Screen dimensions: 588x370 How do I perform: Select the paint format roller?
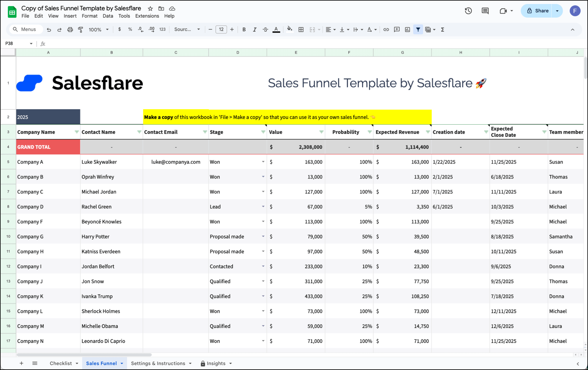tap(80, 29)
